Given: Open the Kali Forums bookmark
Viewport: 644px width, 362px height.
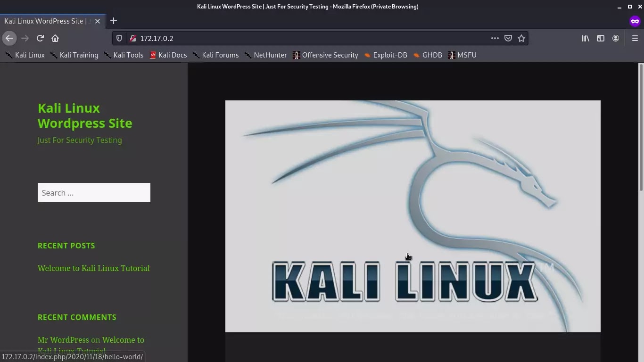Looking at the screenshot, I should click(215, 55).
